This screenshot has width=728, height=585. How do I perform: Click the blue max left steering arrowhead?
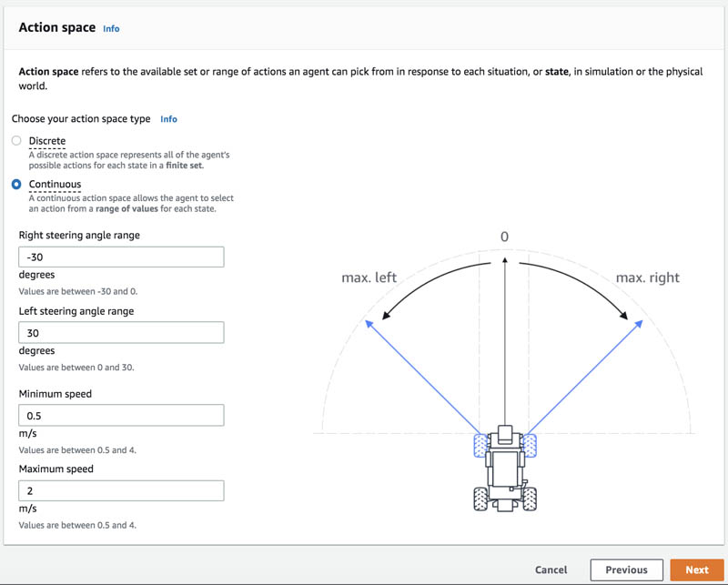(x=369, y=324)
